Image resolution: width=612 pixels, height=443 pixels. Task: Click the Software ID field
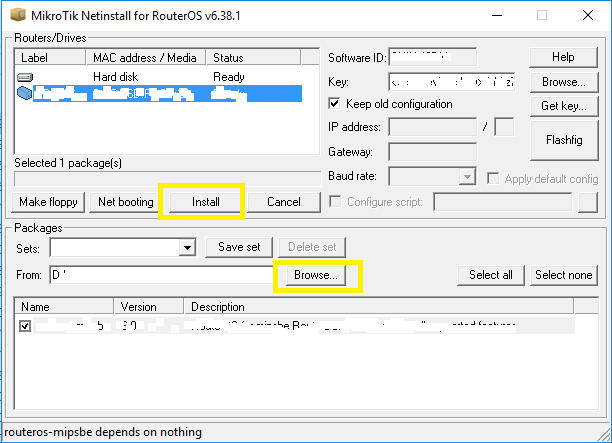pyautogui.click(x=432, y=57)
